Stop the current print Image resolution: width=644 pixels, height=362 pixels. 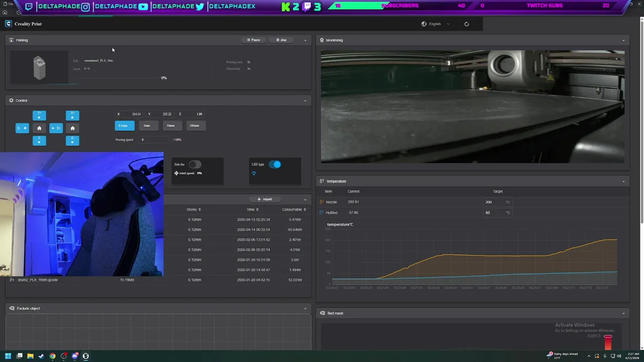click(281, 40)
